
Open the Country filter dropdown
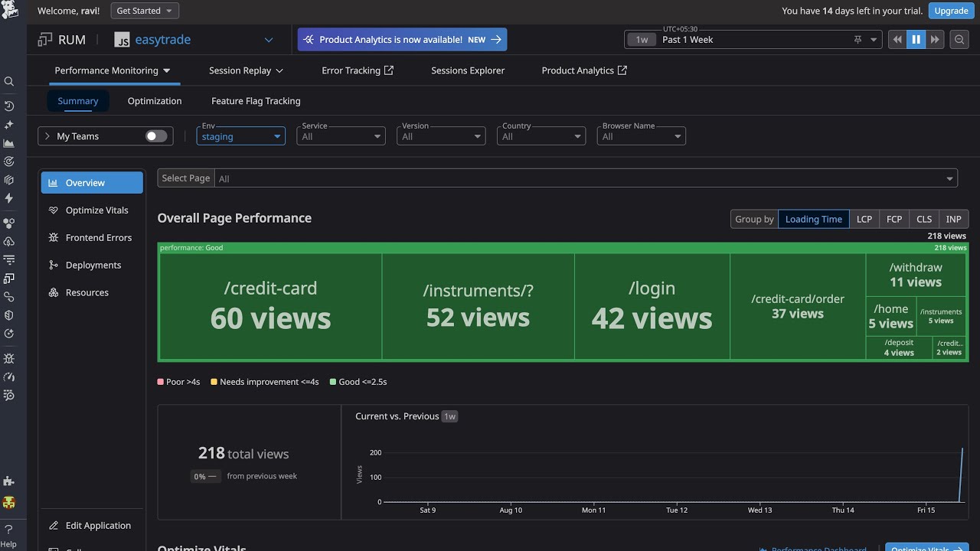tap(541, 136)
